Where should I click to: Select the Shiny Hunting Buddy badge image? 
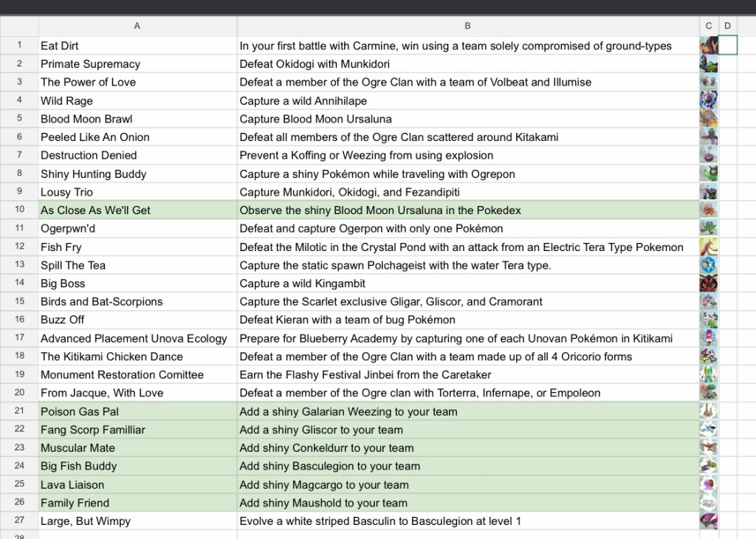tap(709, 174)
